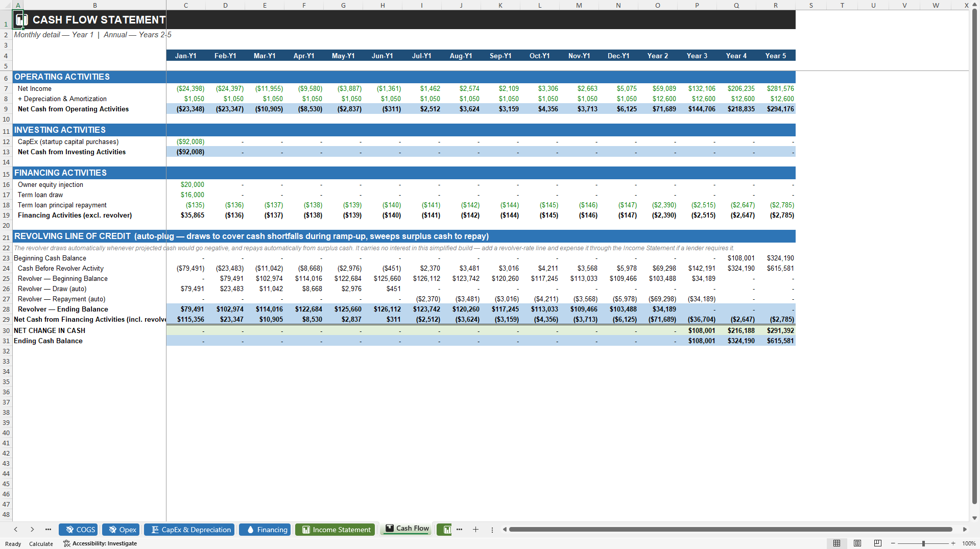
Task: Click the tab bar options vertical dots
Action: tap(492, 530)
